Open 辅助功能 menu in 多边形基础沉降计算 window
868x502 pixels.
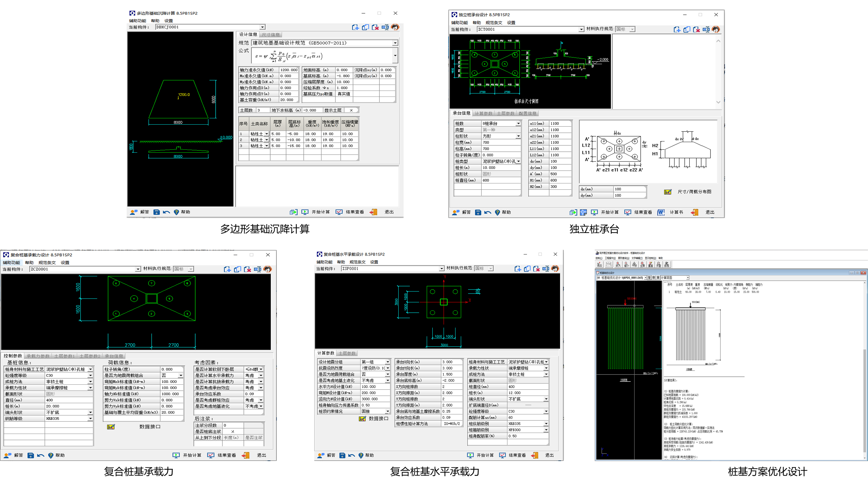[x=137, y=21]
